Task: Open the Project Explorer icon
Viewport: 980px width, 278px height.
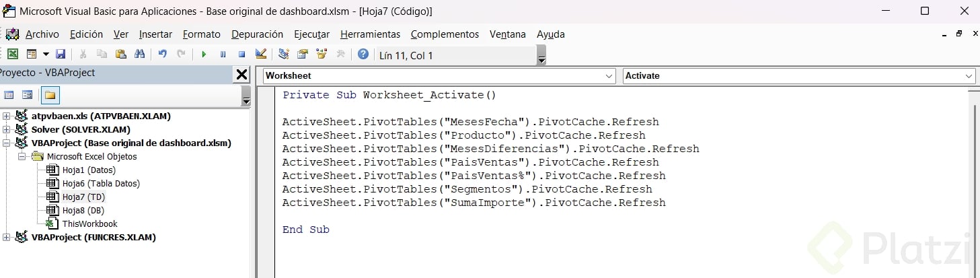Action: point(284,55)
